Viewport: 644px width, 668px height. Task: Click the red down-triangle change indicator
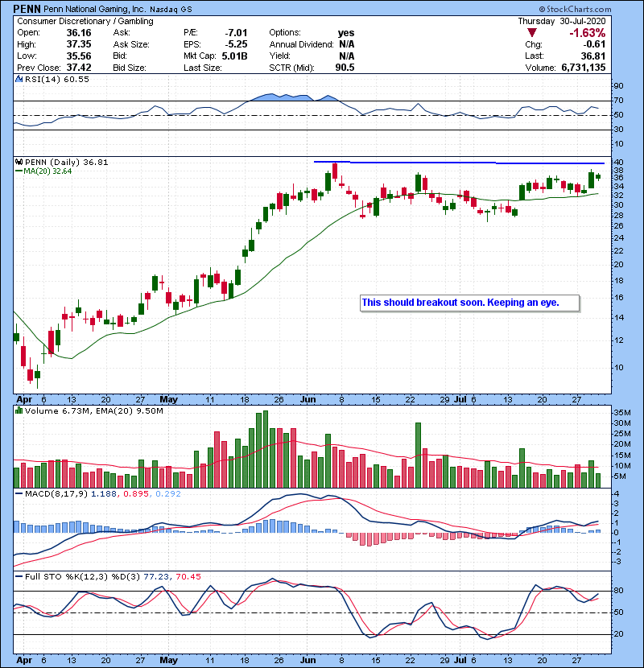[531, 33]
